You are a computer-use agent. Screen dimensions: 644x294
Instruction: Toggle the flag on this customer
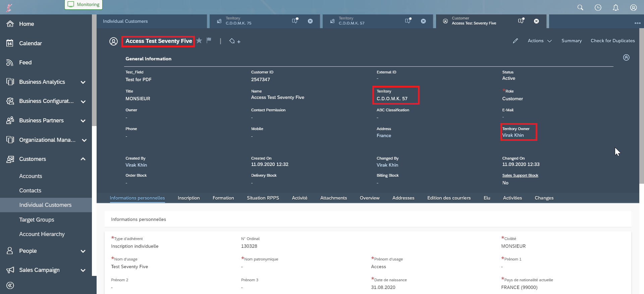tap(209, 41)
